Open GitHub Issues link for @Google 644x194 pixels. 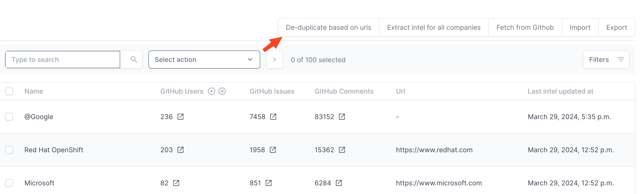point(273,116)
